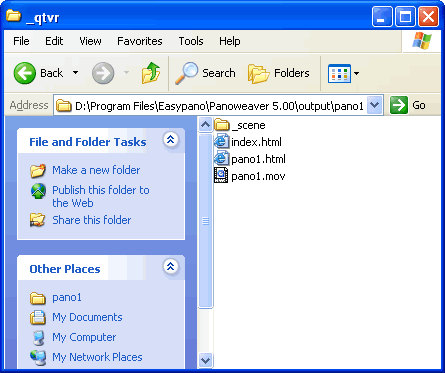Image resolution: width=445 pixels, height=373 pixels.
Task: Click the Up one level folder icon
Action: [x=151, y=73]
